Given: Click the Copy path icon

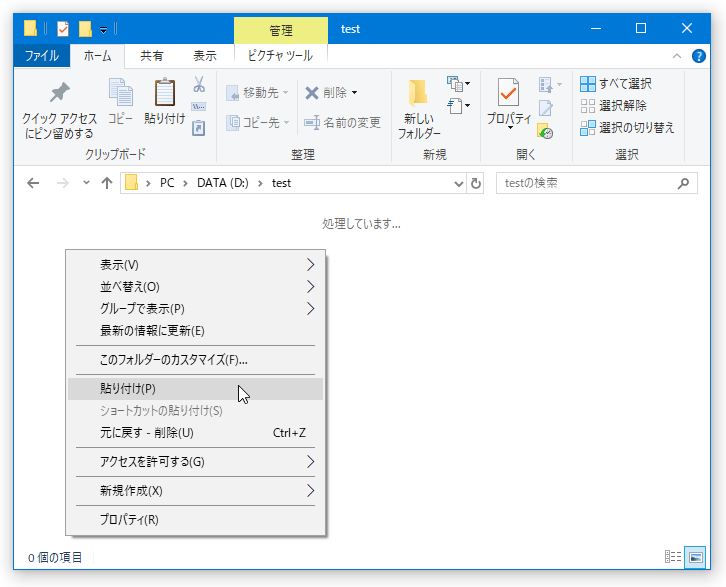Looking at the screenshot, I should 199,107.
